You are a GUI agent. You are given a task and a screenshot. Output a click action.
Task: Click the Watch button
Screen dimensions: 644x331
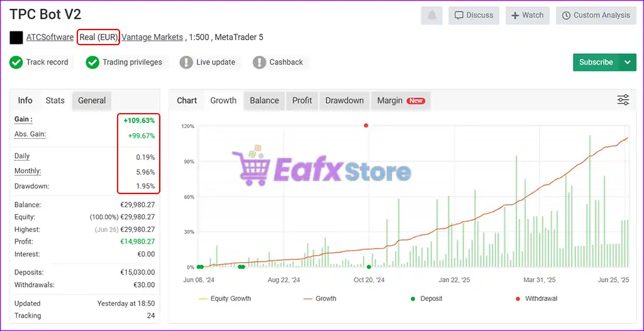(x=528, y=16)
